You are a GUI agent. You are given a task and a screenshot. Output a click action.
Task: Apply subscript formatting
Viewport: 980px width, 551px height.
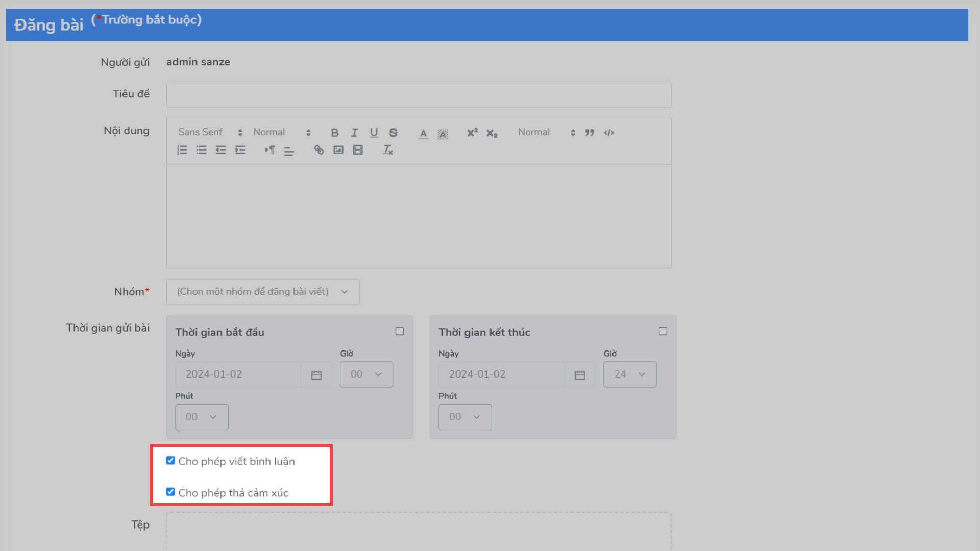pyautogui.click(x=492, y=133)
